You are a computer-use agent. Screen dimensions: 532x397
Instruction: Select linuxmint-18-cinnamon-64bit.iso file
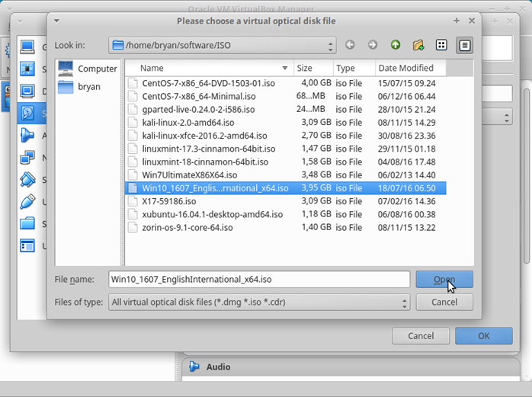coord(285,162)
